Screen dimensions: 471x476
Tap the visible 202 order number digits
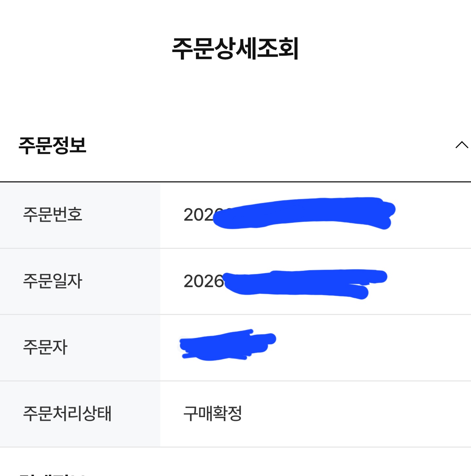[x=198, y=215]
